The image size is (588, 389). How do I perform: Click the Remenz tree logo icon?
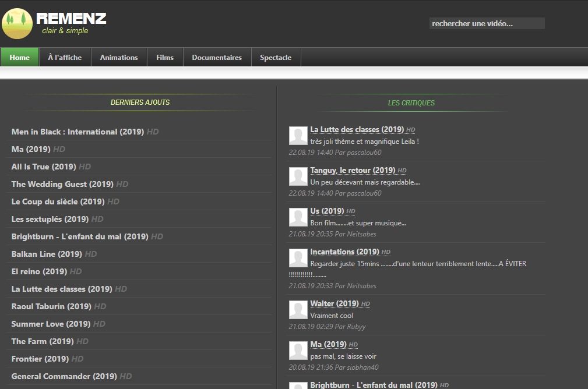coord(17,24)
